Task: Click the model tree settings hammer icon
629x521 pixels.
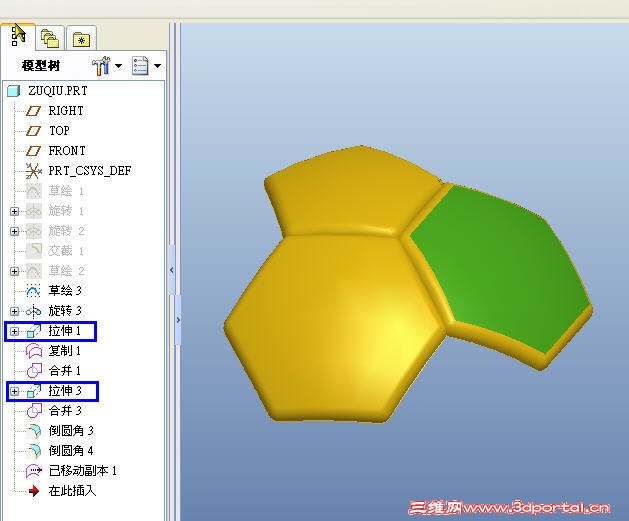Action: tap(101, 65)
